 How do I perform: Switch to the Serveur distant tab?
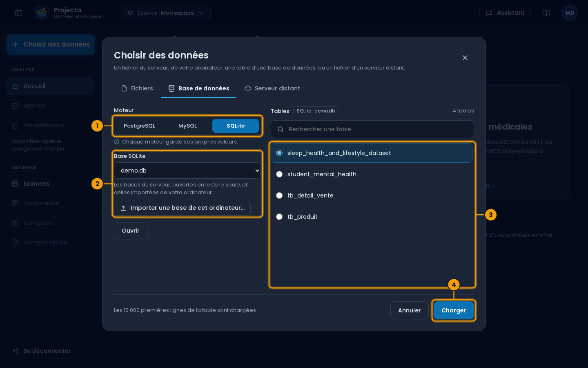272,88
